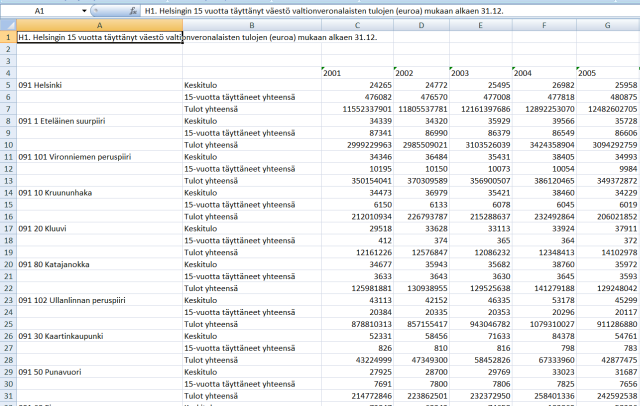Select the value 6133
The height and width of the screenshot is (406, 640).
tap(421, 205)
